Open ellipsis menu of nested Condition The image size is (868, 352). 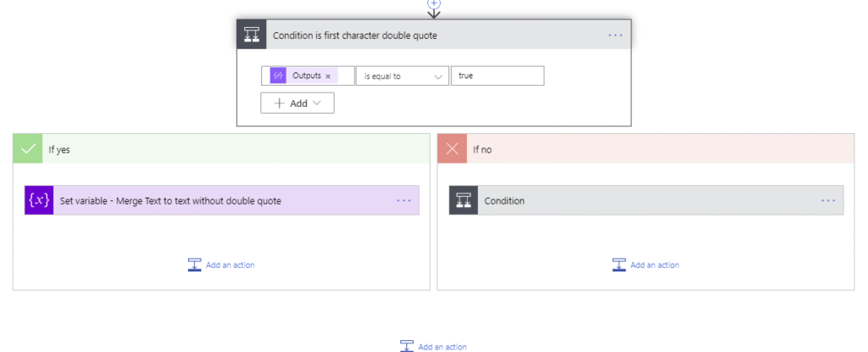click(829, 201)
